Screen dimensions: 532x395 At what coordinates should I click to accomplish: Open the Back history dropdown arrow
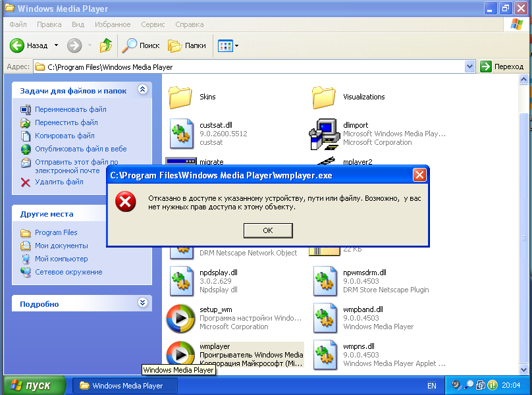tap(57, 45)
